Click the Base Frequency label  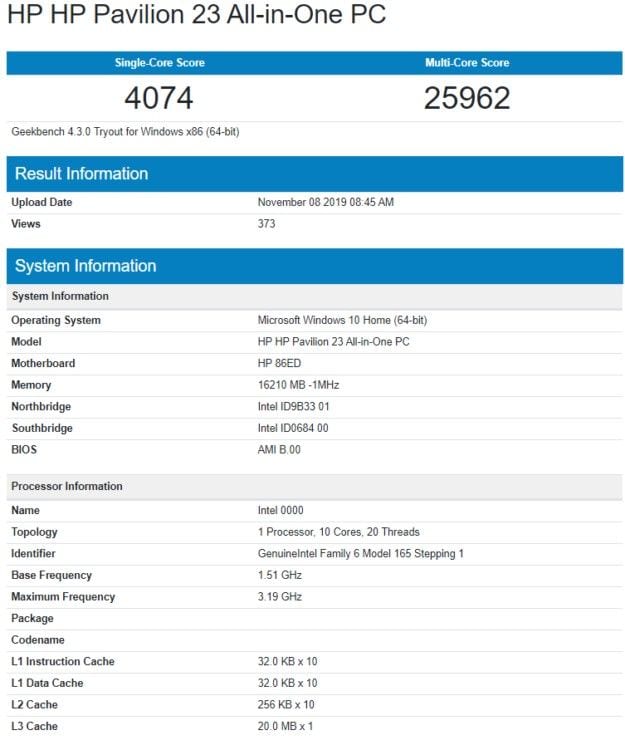[51, 575]
